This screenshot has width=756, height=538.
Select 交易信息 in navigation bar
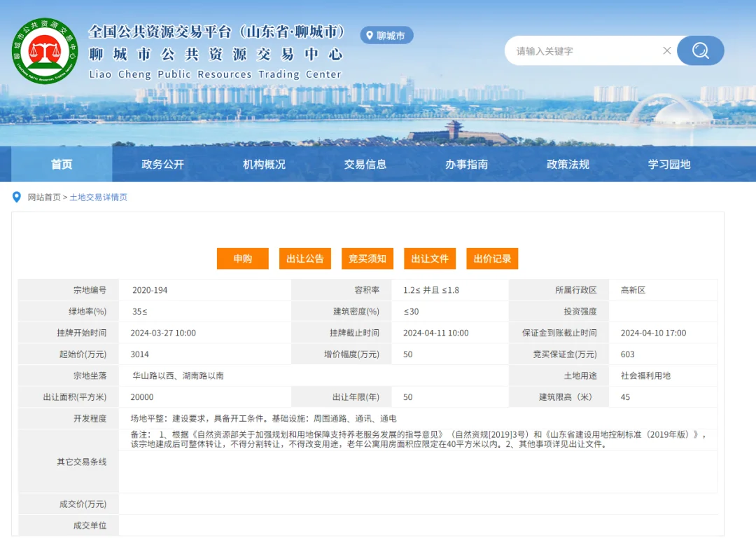(365, 165)
